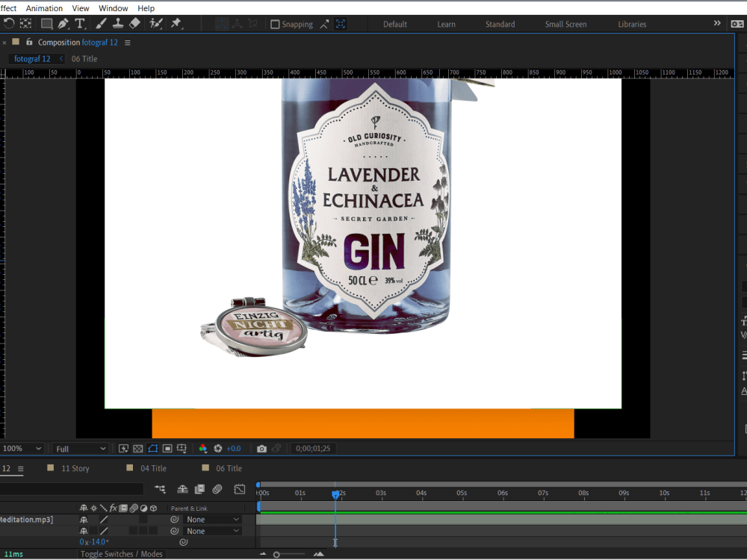Click the Toggle Switches / Modes button
This screenshot has height=560, width=747.
121,554
